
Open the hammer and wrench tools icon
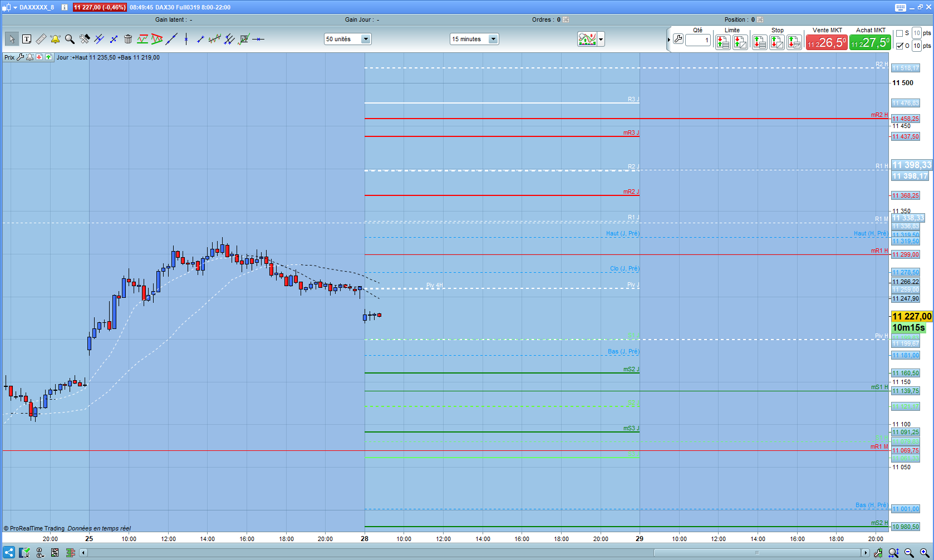tap(85, 39)
